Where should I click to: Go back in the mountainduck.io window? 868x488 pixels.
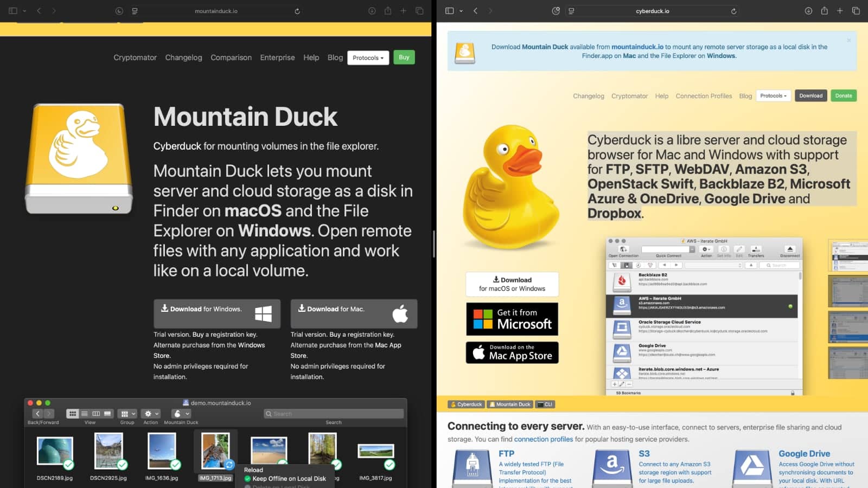coord(39,11)
